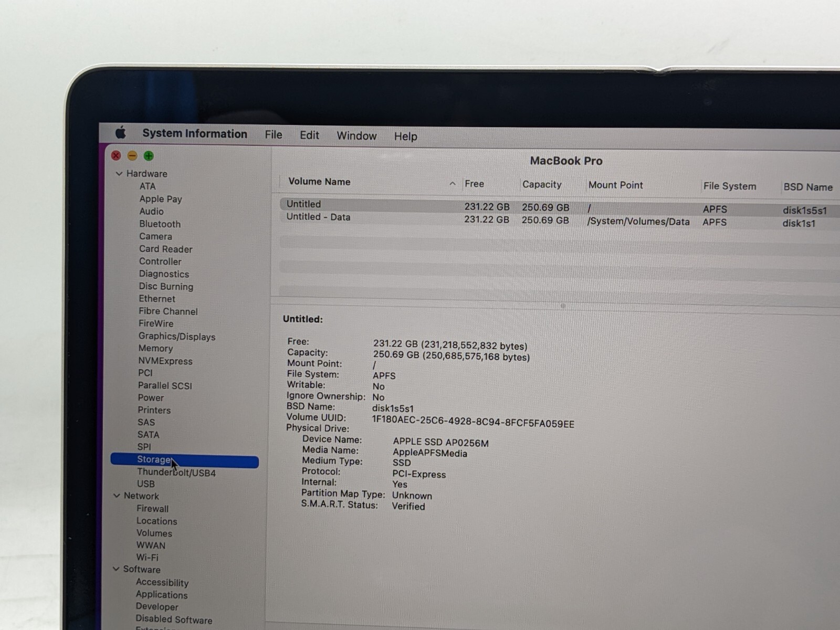Image resolution: width=840 pixels, height=630 pixels.
Task: Select the Untitled - Data volume row
Action: pyautogui.click(x=559, y=219)
